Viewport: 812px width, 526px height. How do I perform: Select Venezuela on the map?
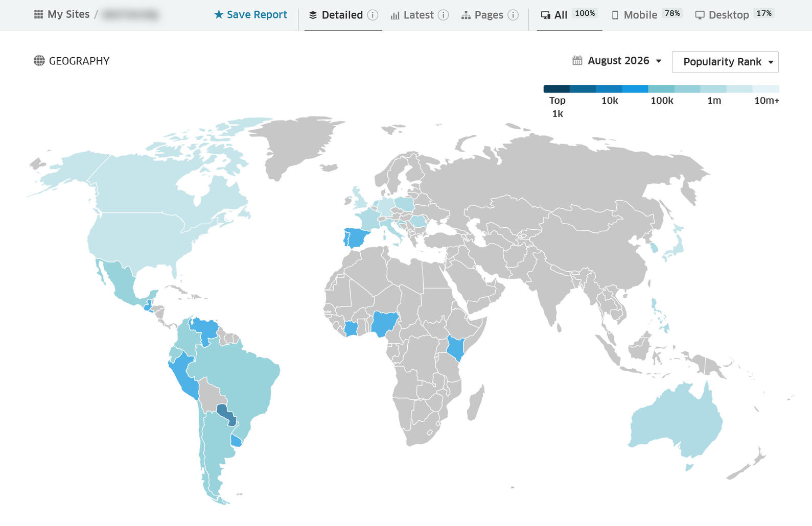[205, 330]
